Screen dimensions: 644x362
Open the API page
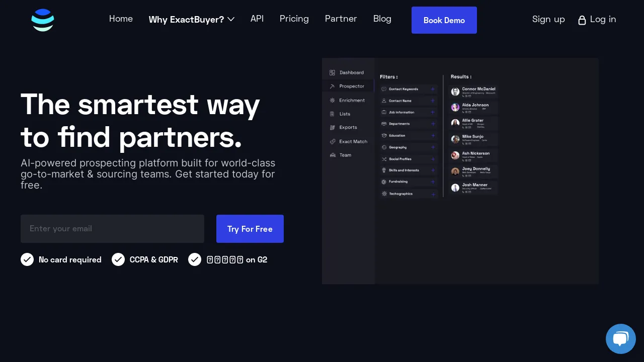pyautogui.click(x=257, y=19)
